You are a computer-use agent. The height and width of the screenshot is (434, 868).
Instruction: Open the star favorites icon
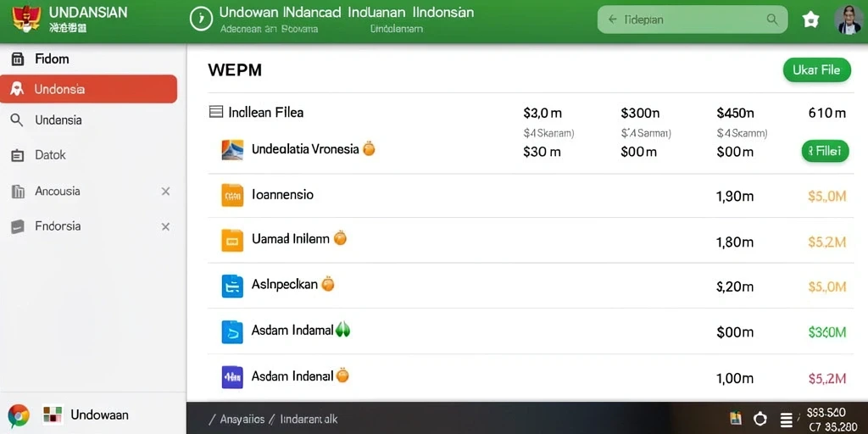[810, 20]
